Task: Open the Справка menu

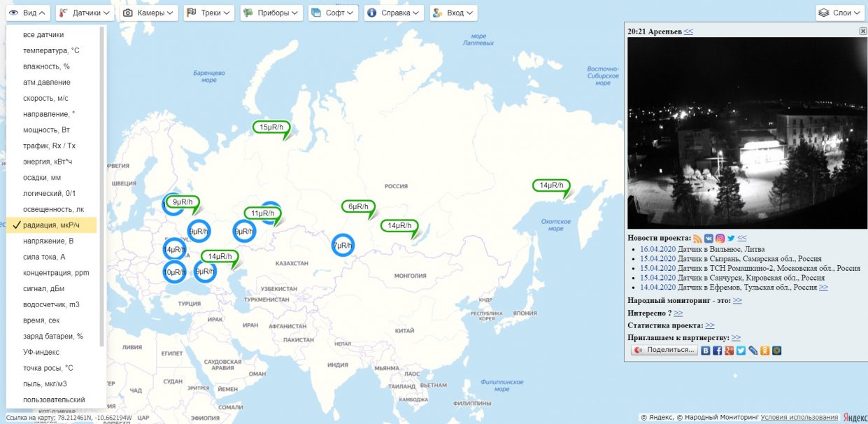Action: click(x=394, y=13)
